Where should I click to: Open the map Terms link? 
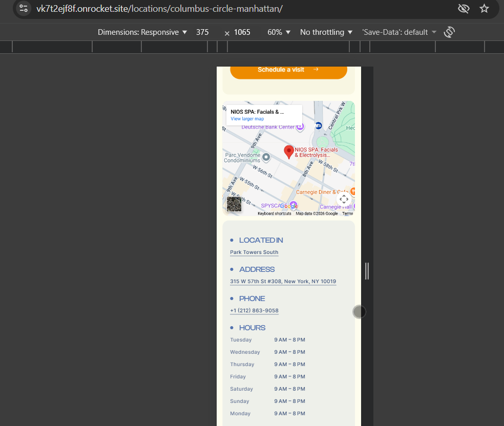[x=347, y=214]
